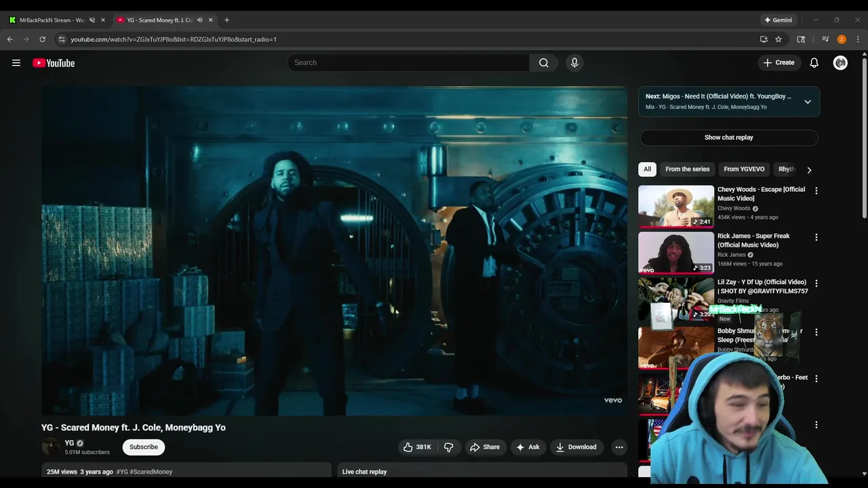Click the YouTube search input field
This screenshot has width=868, height=488.
[408, 62]
